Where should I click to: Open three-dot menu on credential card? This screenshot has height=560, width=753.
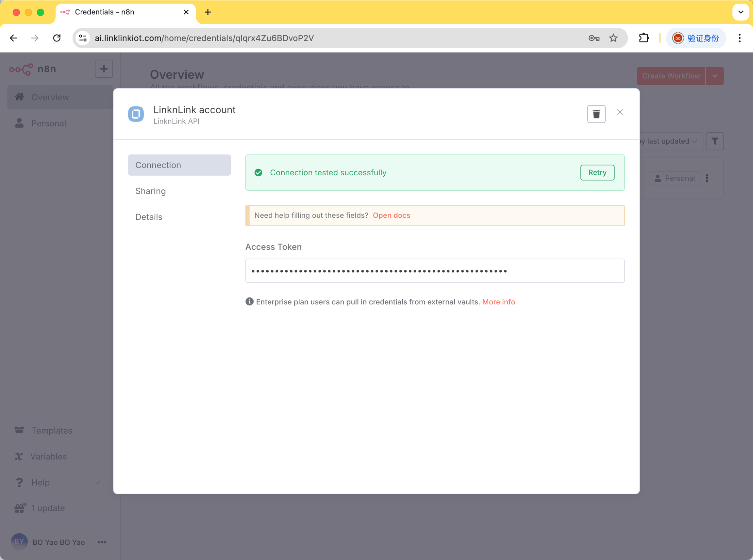click(707, 178)
